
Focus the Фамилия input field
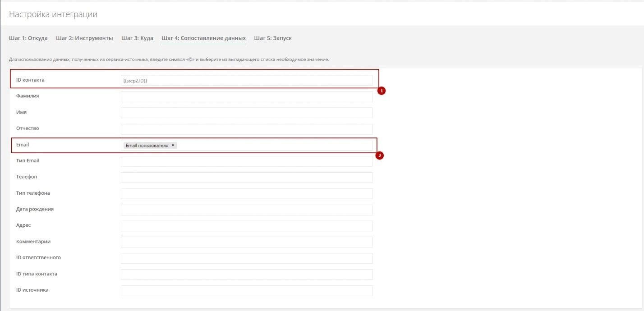(246, 97)
